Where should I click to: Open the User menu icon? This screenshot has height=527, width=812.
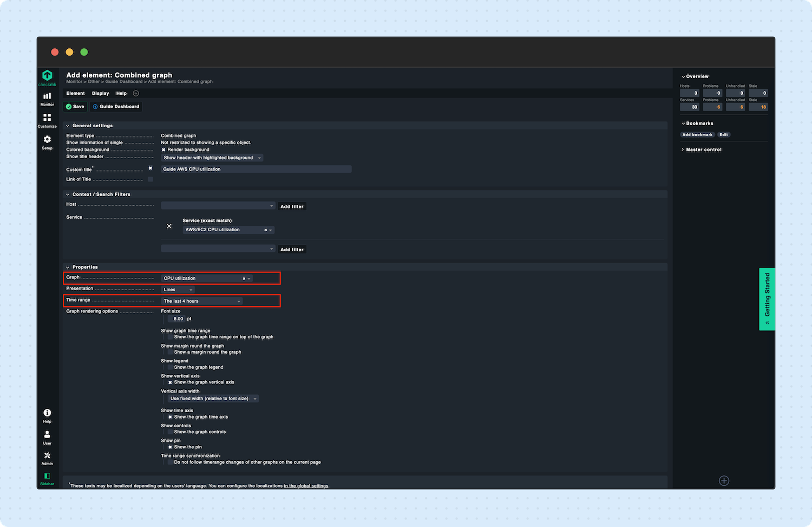pos(47,437)
